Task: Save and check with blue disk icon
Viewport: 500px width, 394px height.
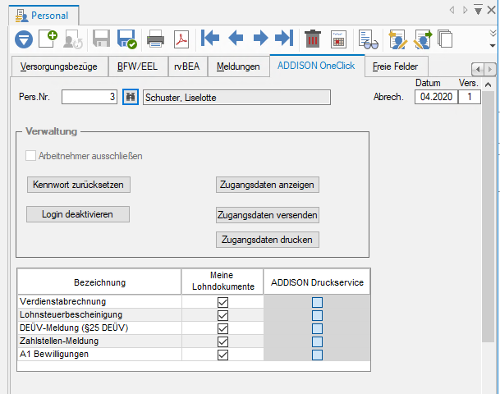Action: (127, 39)
